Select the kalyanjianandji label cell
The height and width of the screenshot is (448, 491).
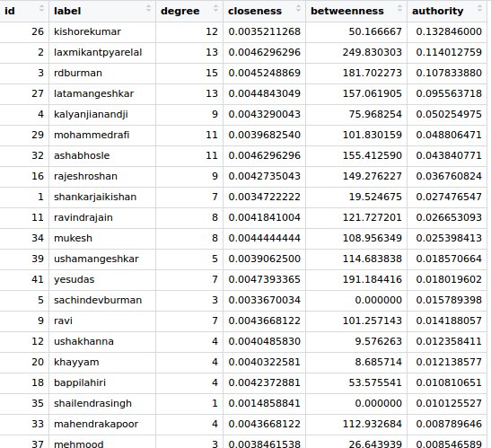pyautogui.click(x=102, y=114)
